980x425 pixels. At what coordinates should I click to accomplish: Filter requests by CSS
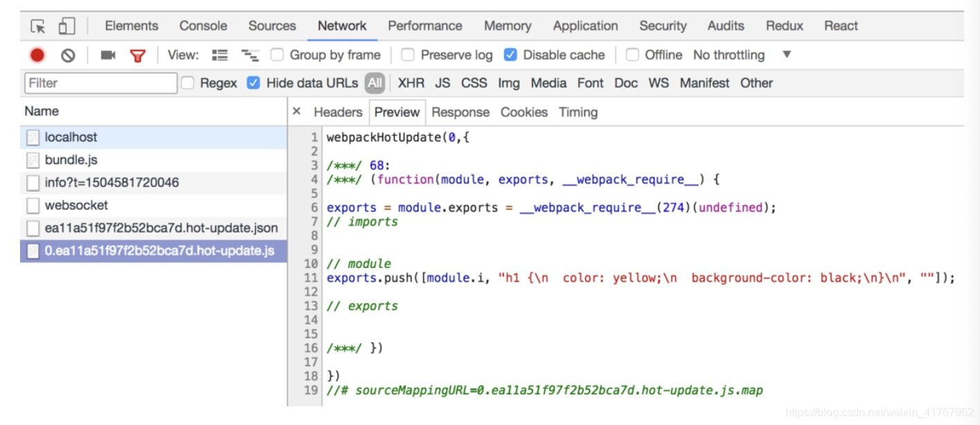point(474,83)
